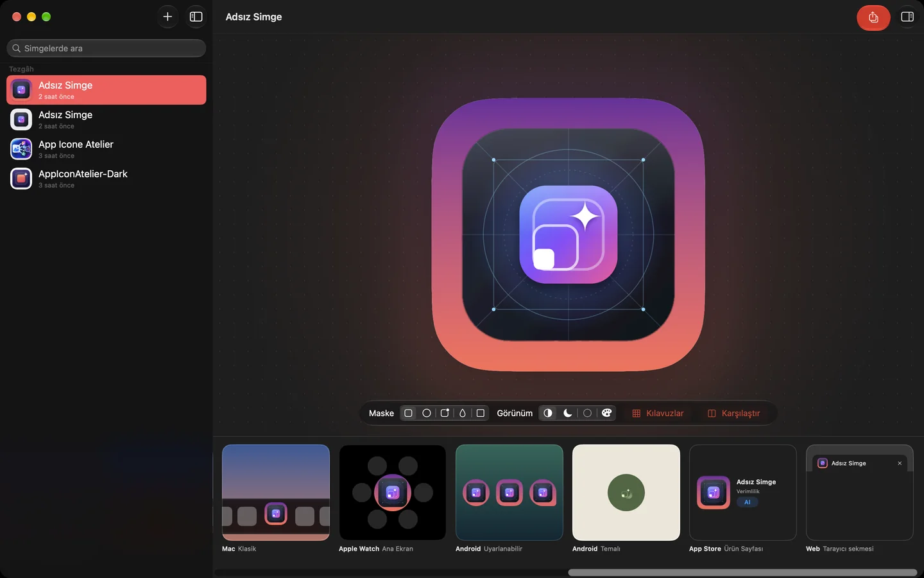
Task: Click the Maske label in the toolbar
Action: (x=381, y=413)
